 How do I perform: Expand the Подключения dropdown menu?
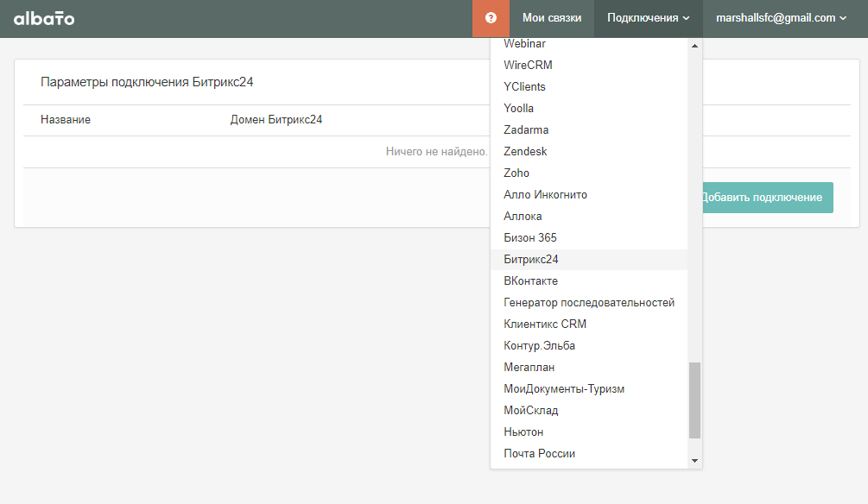tap(649, 18)
